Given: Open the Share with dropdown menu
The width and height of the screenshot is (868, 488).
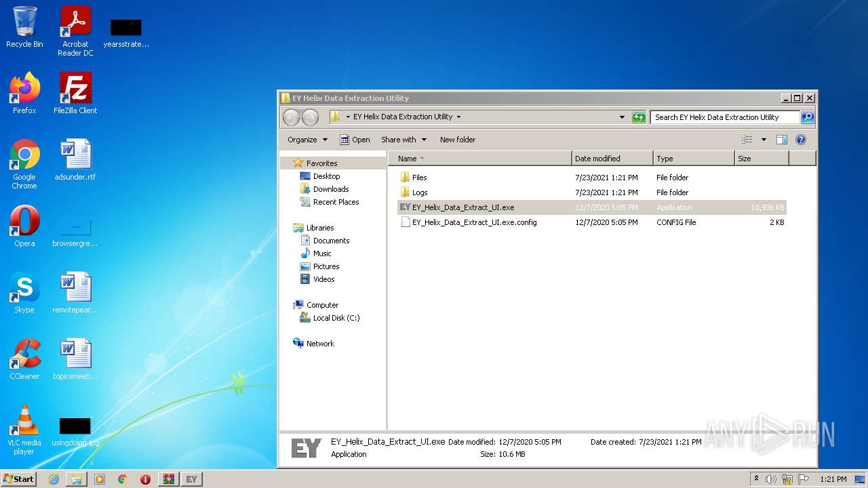Looking at the screenshot, I should (403, 140).
